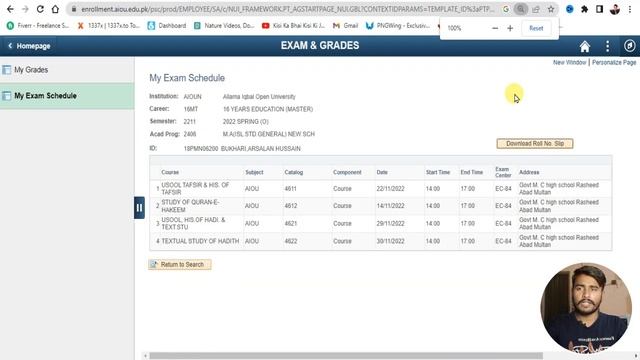Open the extensions puzzle icon

[584, 9]
